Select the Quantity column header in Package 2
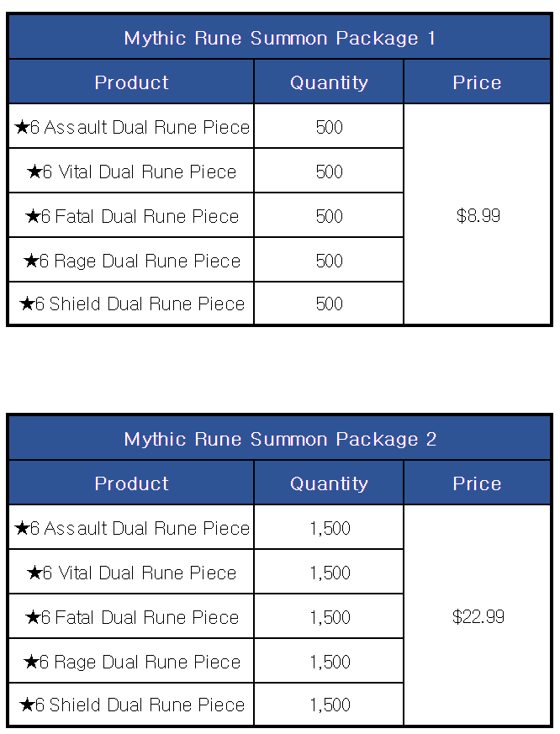Image resolution: width=560 pixels, height=734 pixels. [x=329, y=483]
